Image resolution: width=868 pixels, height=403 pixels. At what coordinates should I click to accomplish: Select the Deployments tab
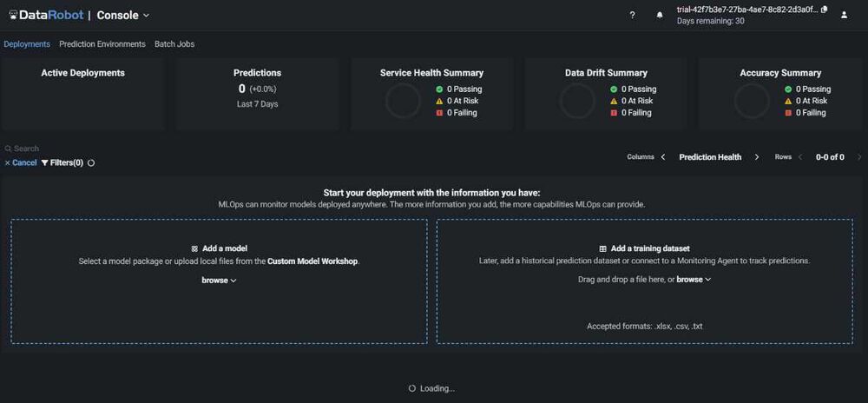(x=27, y=44)
